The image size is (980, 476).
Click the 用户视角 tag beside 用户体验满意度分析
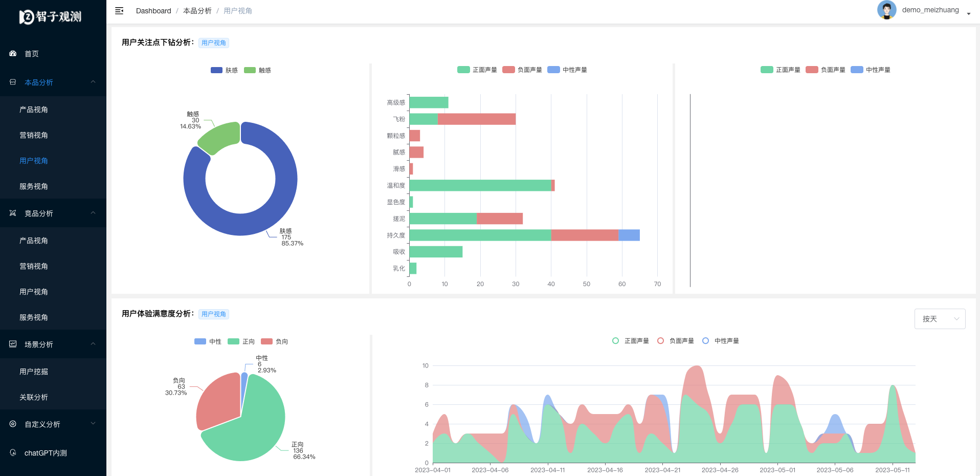[x=214, y=314]
